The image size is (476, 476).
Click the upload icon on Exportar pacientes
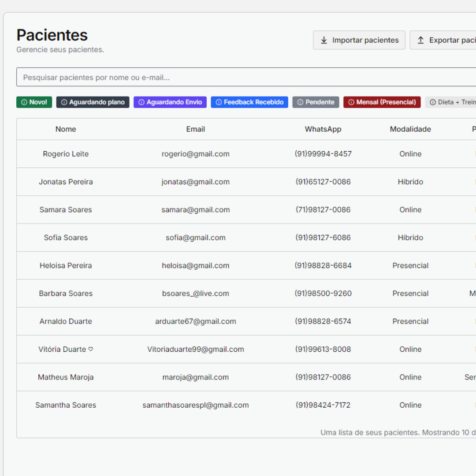click(x=420, y=40)
